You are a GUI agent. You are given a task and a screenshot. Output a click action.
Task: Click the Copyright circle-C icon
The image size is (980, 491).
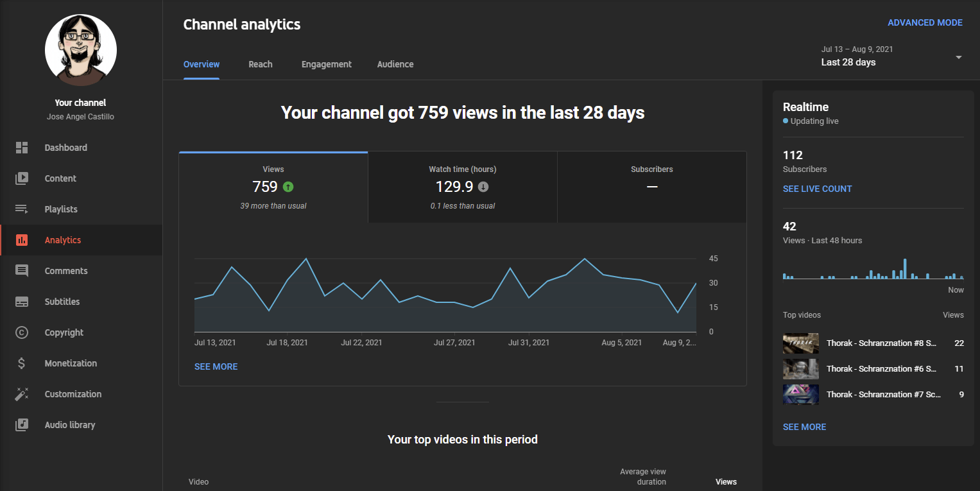[x=22, y=332]
